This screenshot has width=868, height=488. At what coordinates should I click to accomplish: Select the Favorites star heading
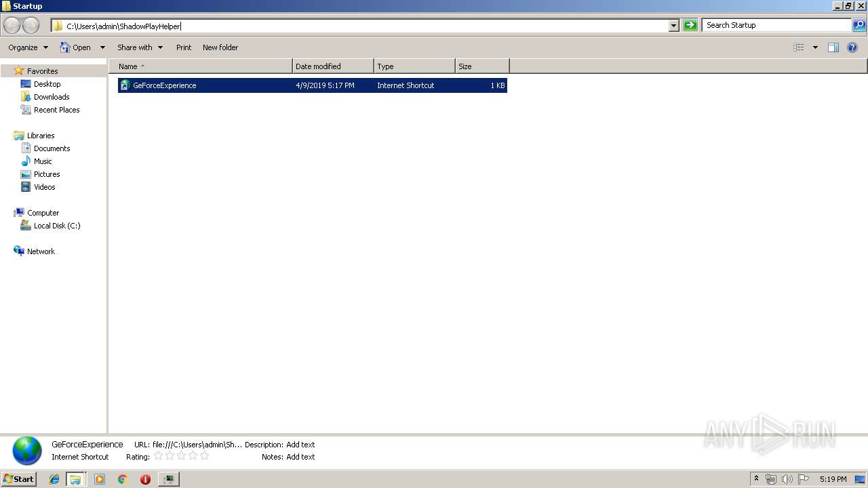[x=36, y=71]
